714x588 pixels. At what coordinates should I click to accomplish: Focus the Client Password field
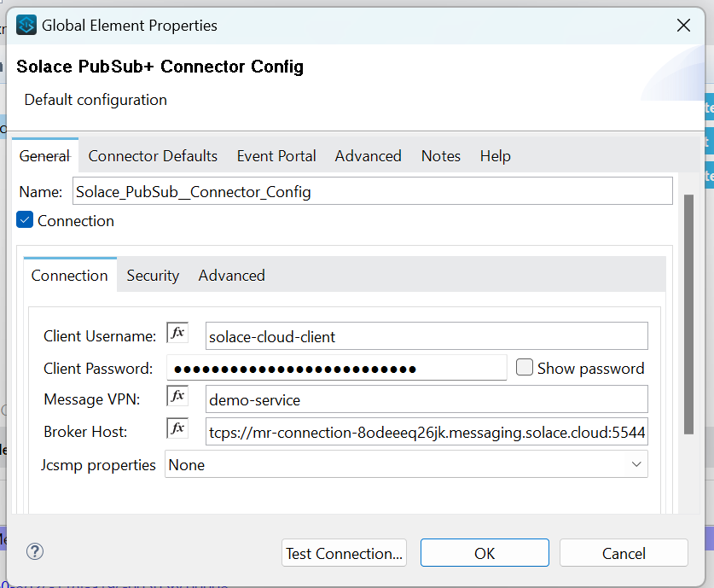tap(337, 369)
